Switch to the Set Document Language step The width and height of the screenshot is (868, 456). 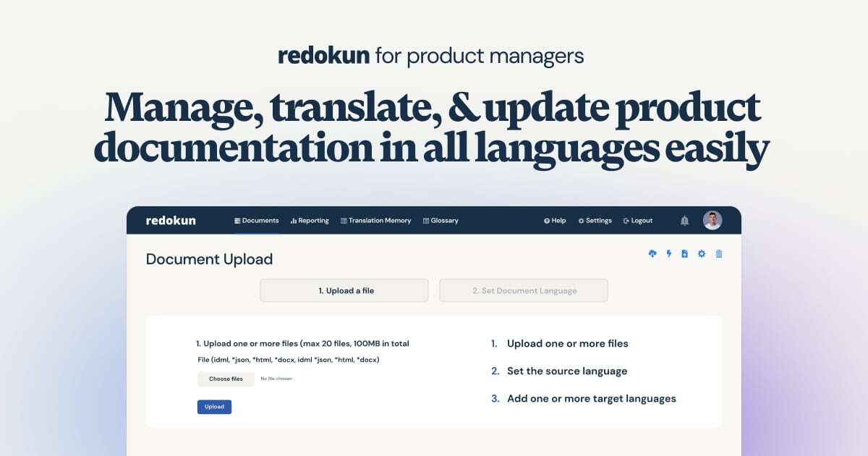[523, 290]
